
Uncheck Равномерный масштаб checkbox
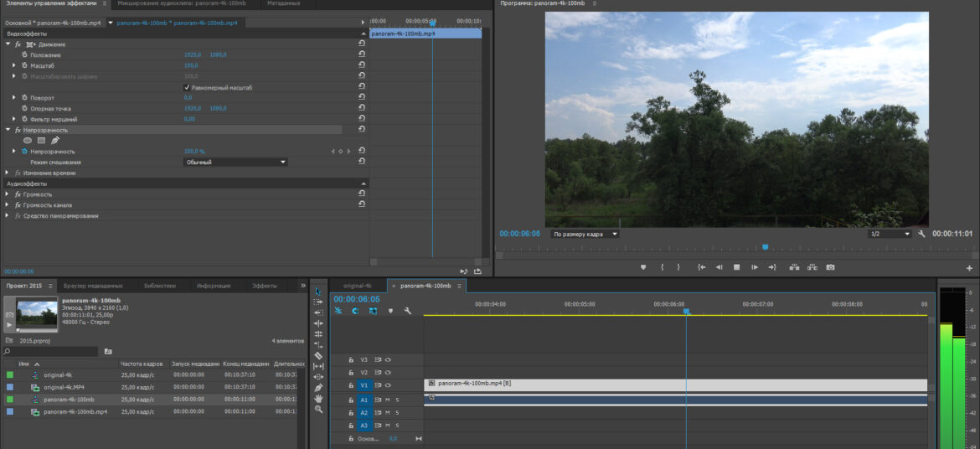coord(187,88)
